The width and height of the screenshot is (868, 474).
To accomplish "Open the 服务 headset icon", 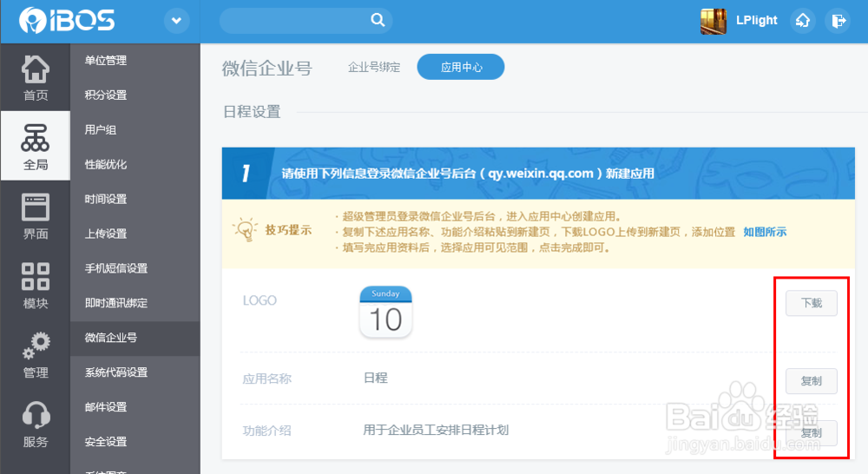I will point(35,424).
